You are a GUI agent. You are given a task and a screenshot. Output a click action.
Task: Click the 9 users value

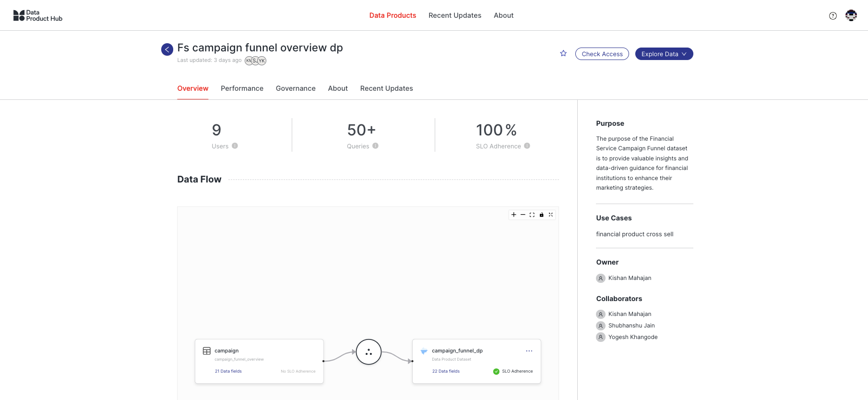click(216, 130)
